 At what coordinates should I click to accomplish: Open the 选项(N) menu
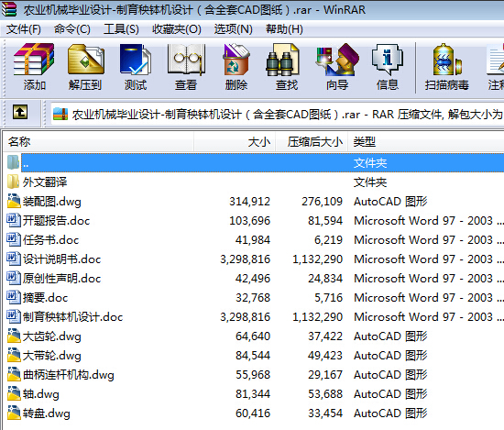[x=234, y=29]
